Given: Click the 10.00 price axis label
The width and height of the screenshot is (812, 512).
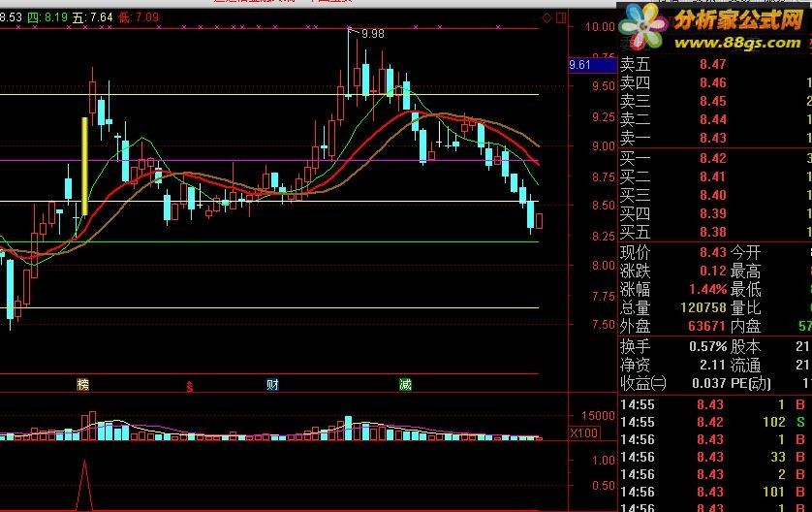Looking at the screenshot, I should pyautogui.click(x=600, y=27).
